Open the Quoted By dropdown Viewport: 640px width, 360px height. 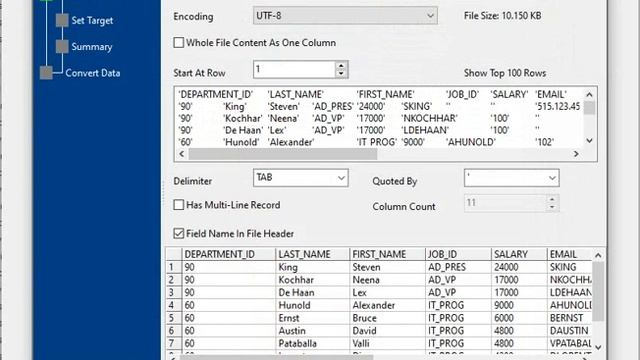(511, 178)
